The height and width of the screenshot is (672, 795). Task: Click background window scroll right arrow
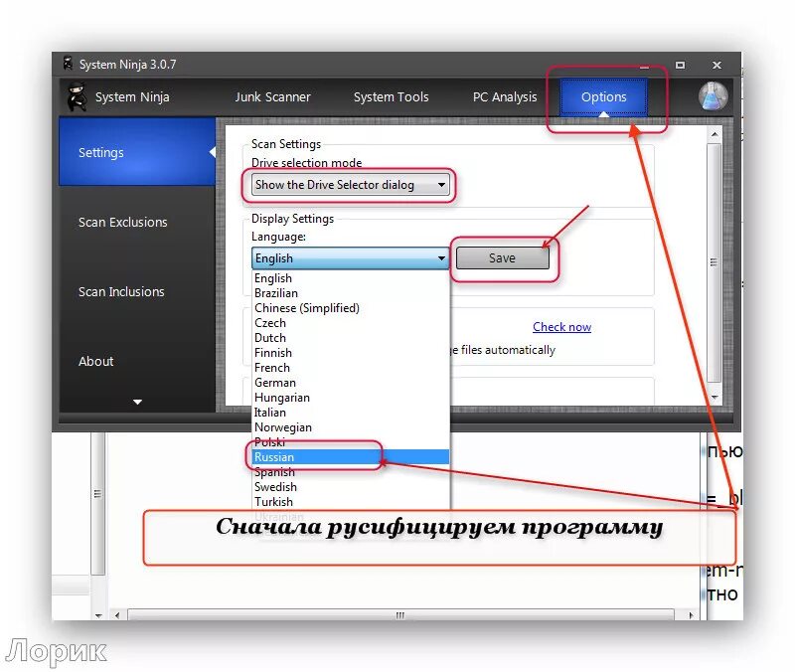[691, 615]
